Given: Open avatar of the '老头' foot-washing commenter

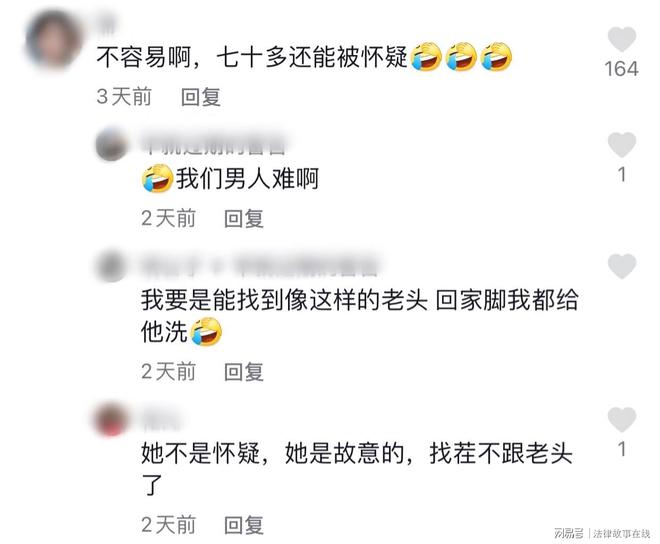Looking at the screenshot, I should (111, 266).
